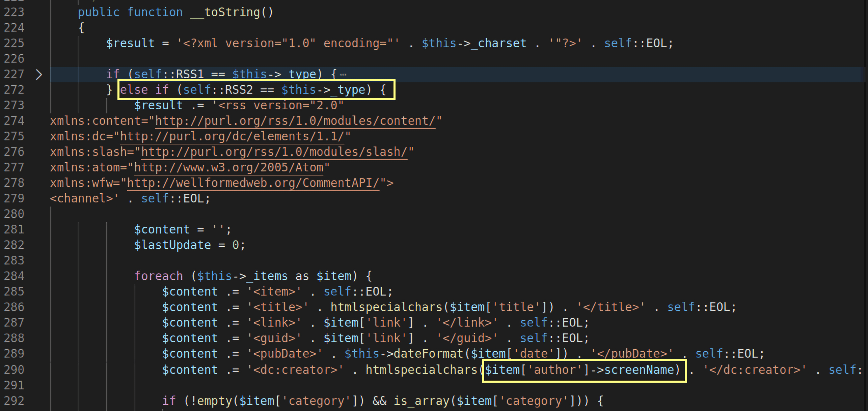Click the '</title>' string on line 286
Viewport: 868px width, 411px height.
click(611, 307)
